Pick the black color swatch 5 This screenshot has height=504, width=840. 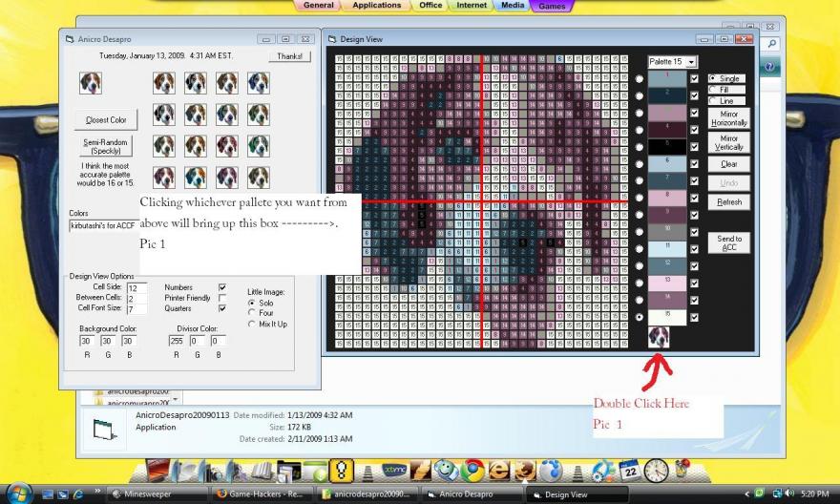[x=667, y=147]
